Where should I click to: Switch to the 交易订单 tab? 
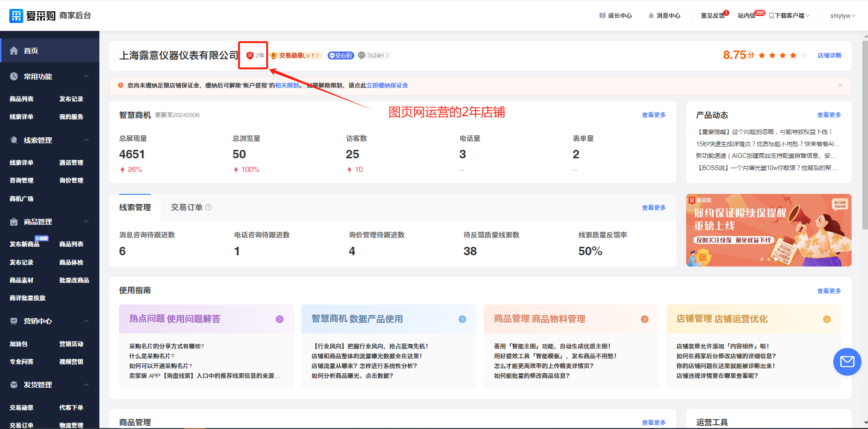(x=187, y=207)
